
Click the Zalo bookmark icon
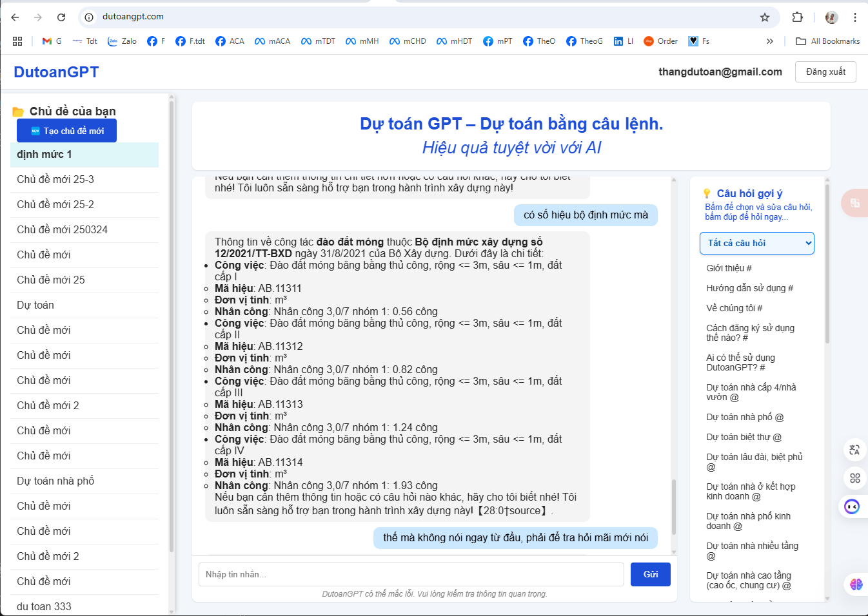point(113,41)
